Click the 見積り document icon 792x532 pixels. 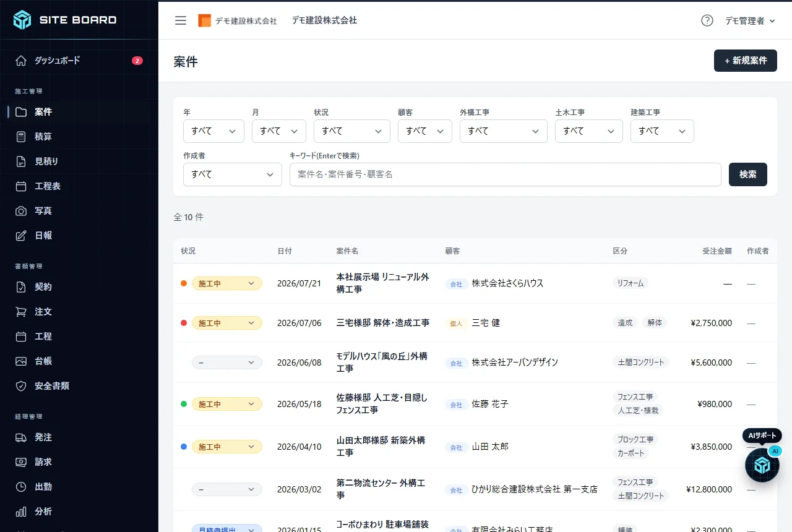[21, 161]
